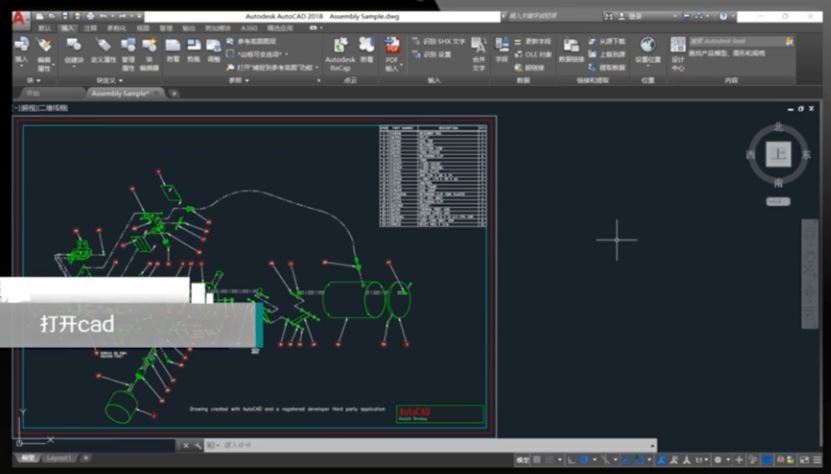Click the new drawing plus tab
The height and width of the screenshot is (474, 831).
174,93
